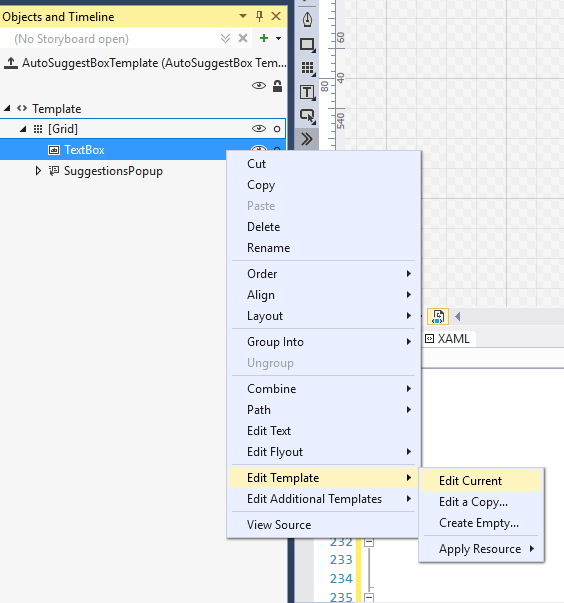The image size is (564, 603).
Task: Click the add new storyboard plus icon
Action: coord(264,38)
